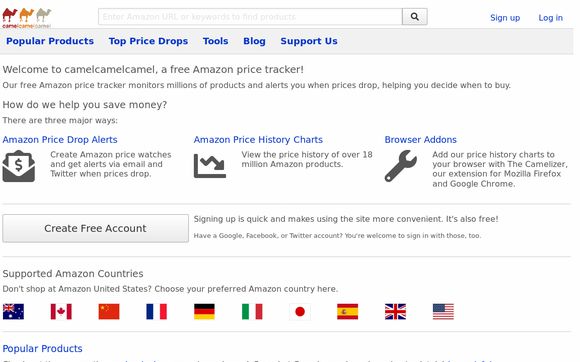Choose the Canada flag

pos(61,312)
